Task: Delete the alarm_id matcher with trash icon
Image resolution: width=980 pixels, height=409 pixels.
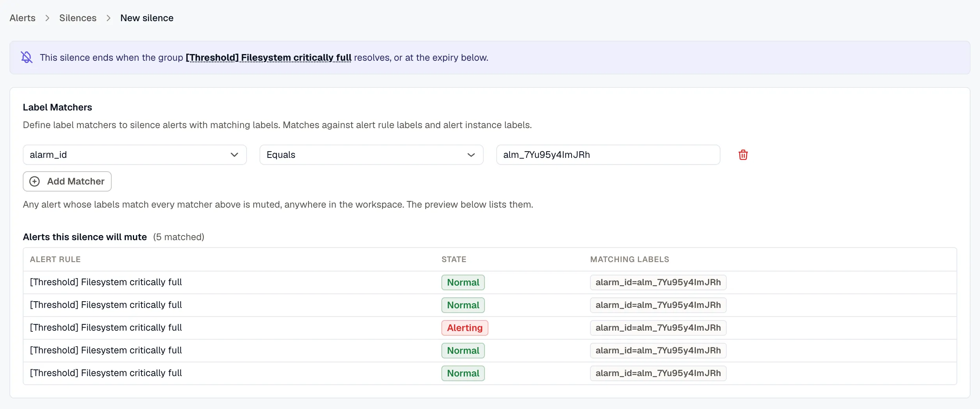Action: point(743,155)
